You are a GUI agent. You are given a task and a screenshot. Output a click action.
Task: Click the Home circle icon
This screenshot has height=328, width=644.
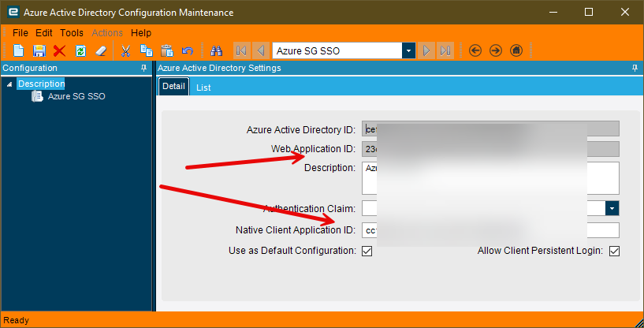[x=516, y=50]
